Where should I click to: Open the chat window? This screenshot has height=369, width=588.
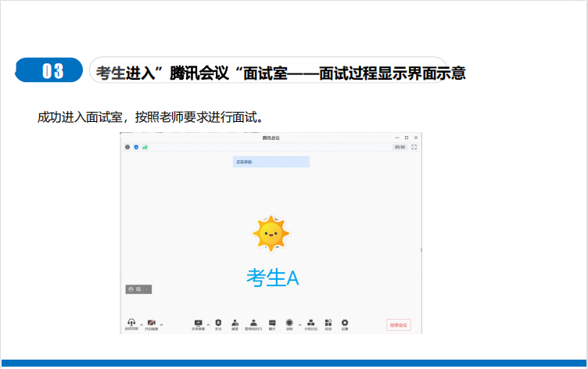pos(272,323)
